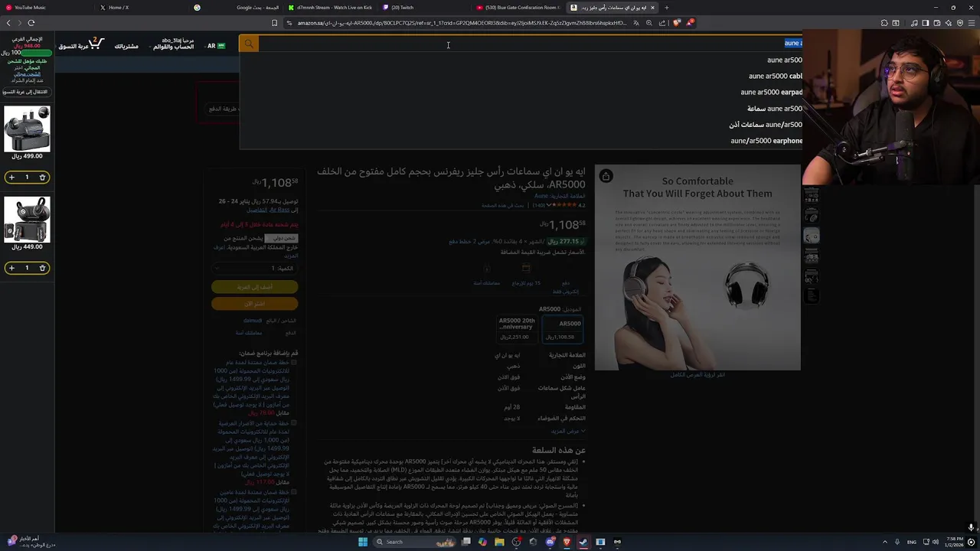
Task: Open the Windows Start menu
Action: [x=363, y=542]
